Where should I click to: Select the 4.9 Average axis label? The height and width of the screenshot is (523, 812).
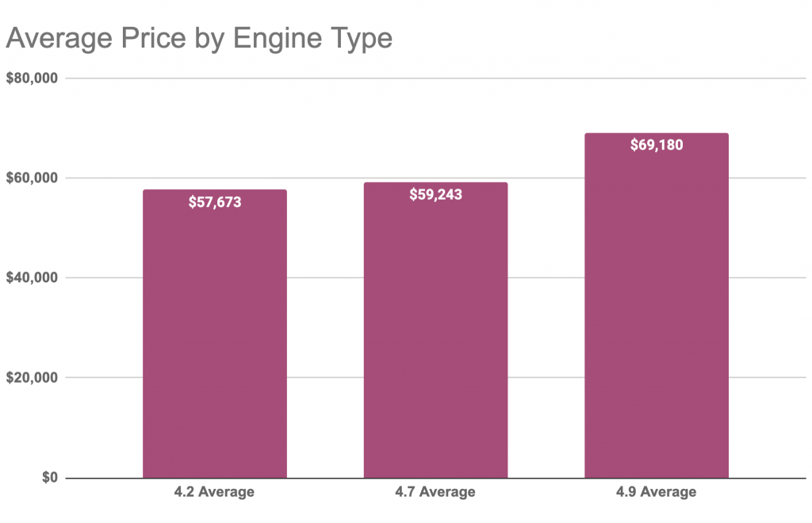[x=657, y=492]
